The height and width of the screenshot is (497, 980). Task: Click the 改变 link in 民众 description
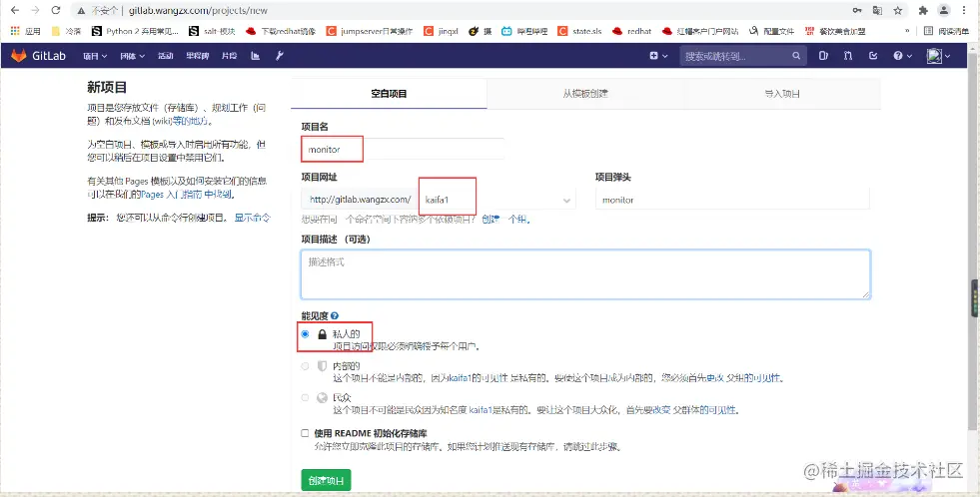click(661, 410)
